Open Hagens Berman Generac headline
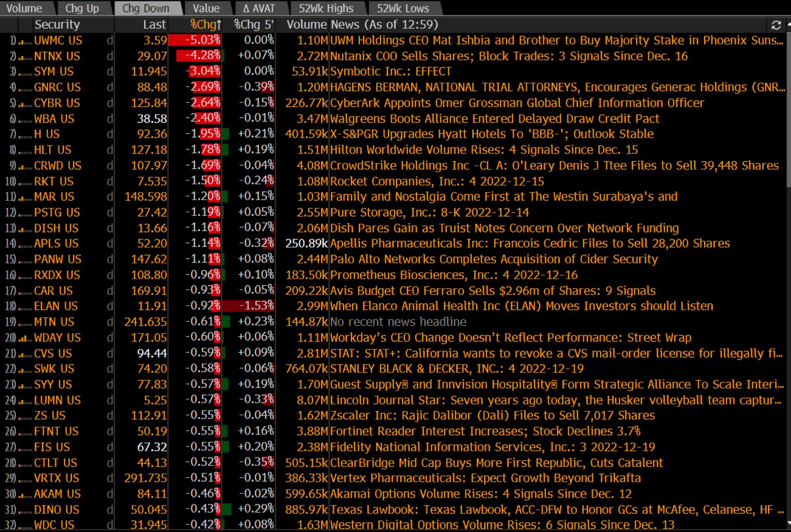Screen dimensions: 791x532 [x=557, y=88]
